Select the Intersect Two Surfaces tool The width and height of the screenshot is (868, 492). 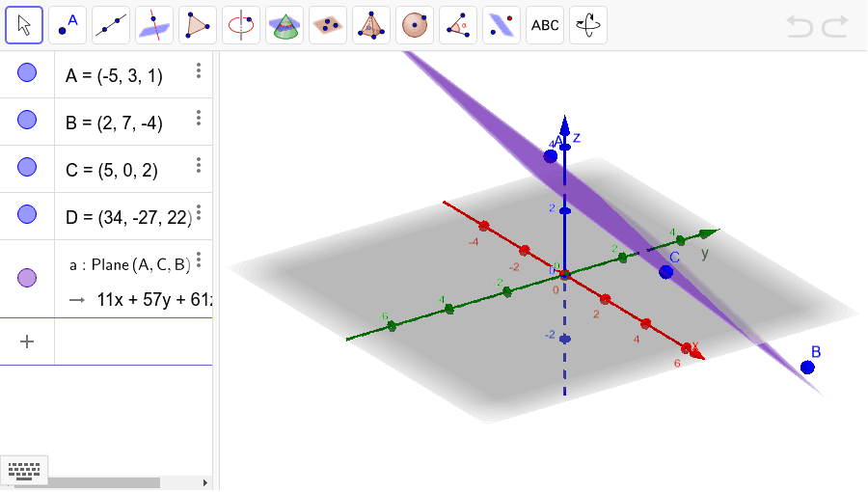[x=285, y=25]
